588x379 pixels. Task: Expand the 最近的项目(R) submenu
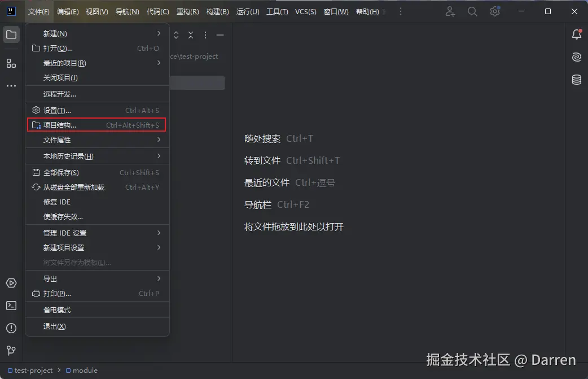click(x=98, y=63)
